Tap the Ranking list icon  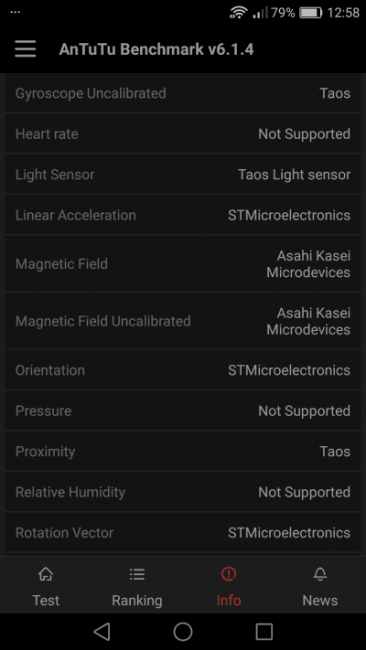[x=137, y=574]
